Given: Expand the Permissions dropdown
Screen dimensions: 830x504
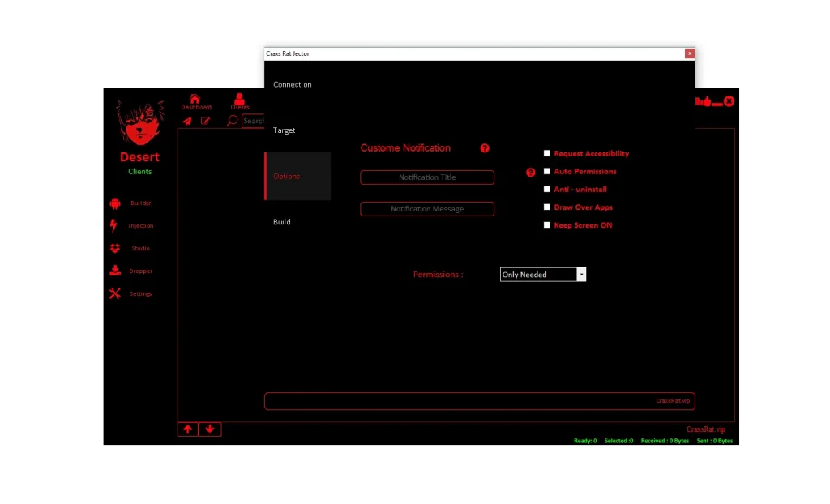Looking at the screenshot, I should click(580, 275).
